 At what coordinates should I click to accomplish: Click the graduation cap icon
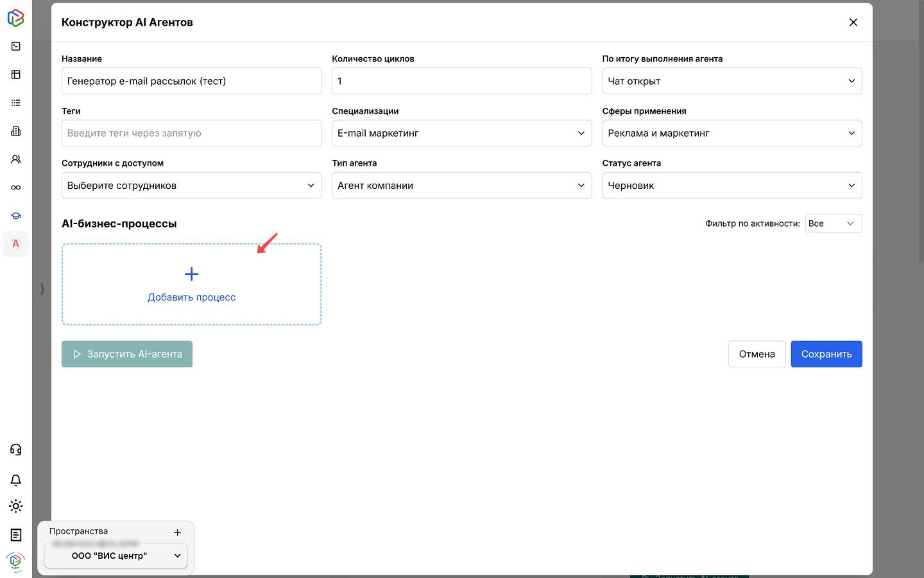point(16,216)
